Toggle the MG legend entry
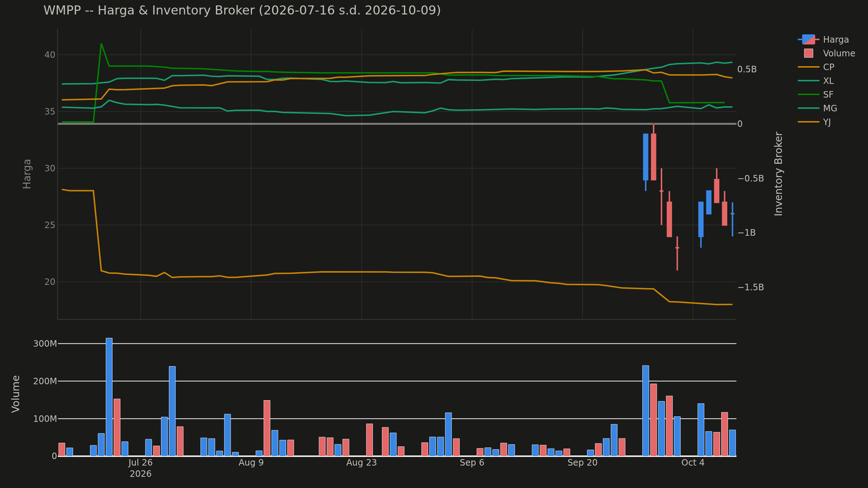This screenshot has height=488, width=868. click(818, 108)
